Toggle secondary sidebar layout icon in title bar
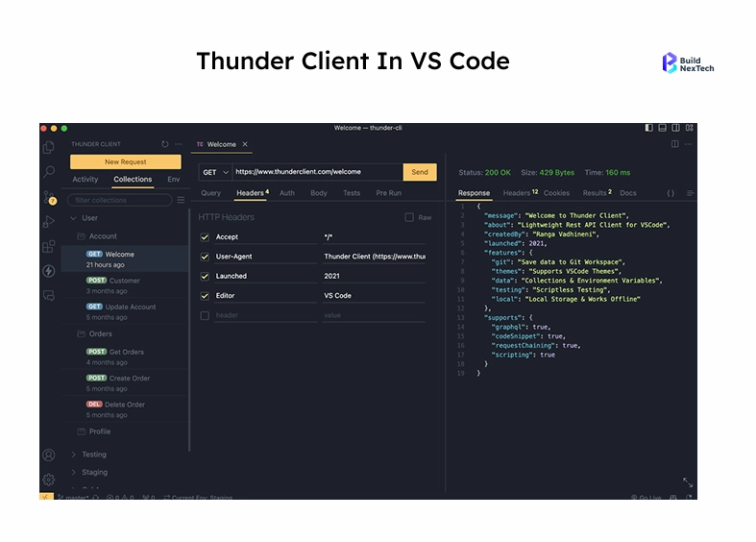The image size is (756, 542). coord(676,128)
